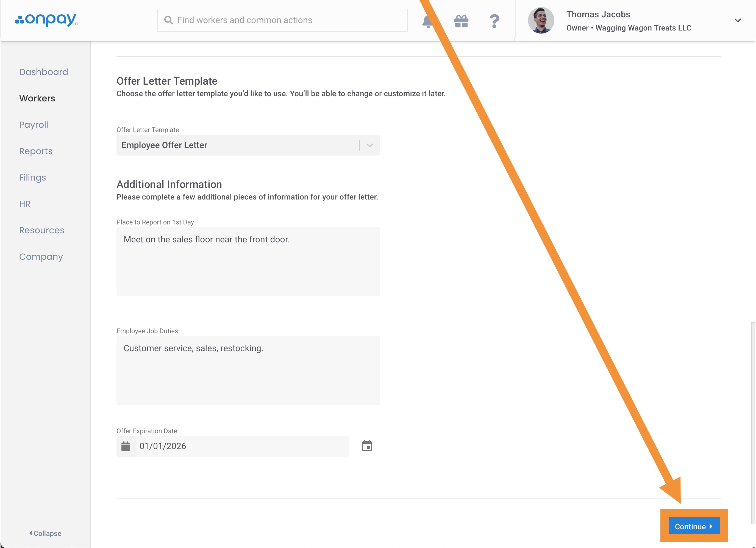Image resolution: width=756 pixels, height=548 pixels.
Task: Click the Place to Report text area
Action: click(248, 261)
